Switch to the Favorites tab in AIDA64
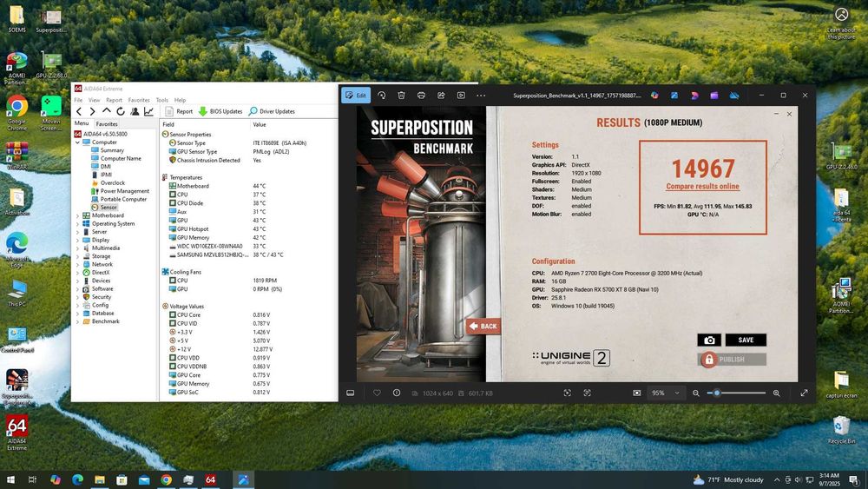868x489 pixels. [x=106, y=124]
